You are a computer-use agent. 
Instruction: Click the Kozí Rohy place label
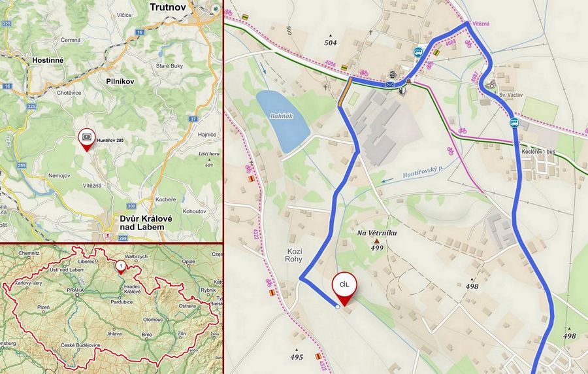pos(293,255)
